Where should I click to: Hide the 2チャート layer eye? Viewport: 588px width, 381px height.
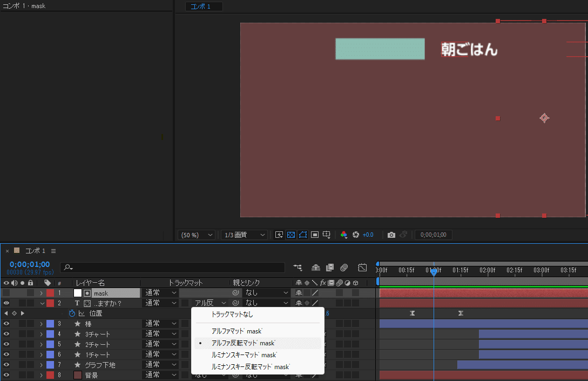click(x=6, y=344)
